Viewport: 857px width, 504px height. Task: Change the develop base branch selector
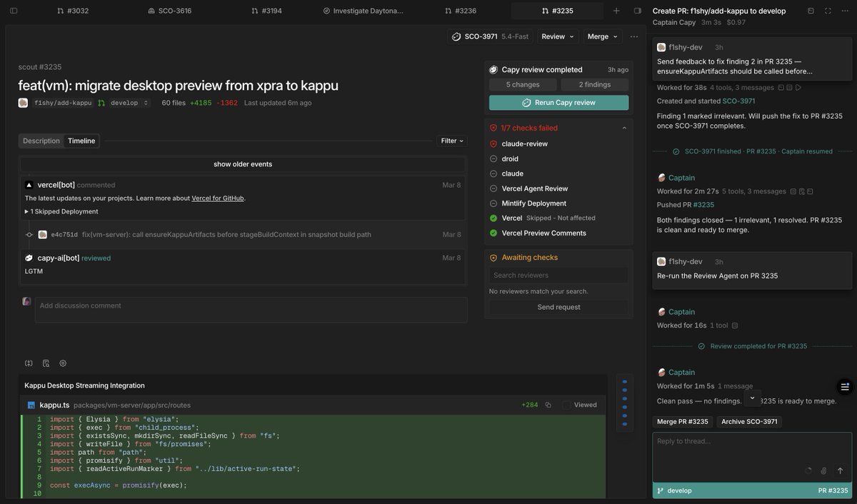click(x=130, y=103)
